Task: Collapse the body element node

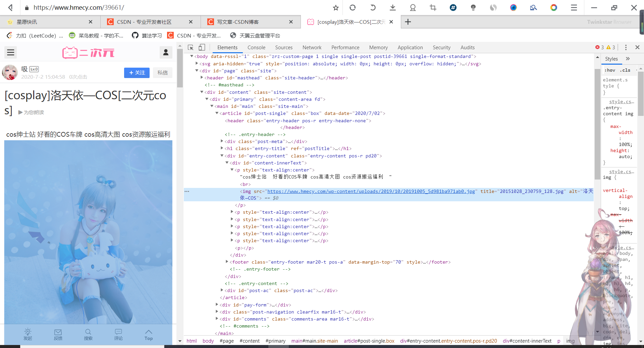Action: [x=192, y=56]
